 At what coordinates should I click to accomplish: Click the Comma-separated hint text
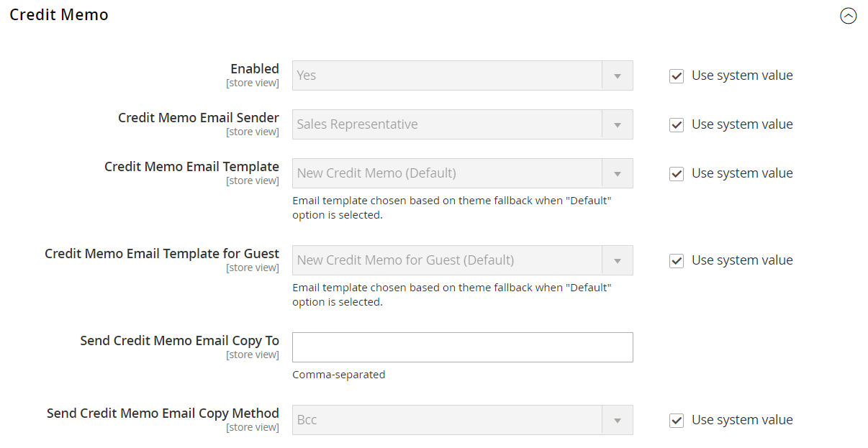[x=338, y=375]
